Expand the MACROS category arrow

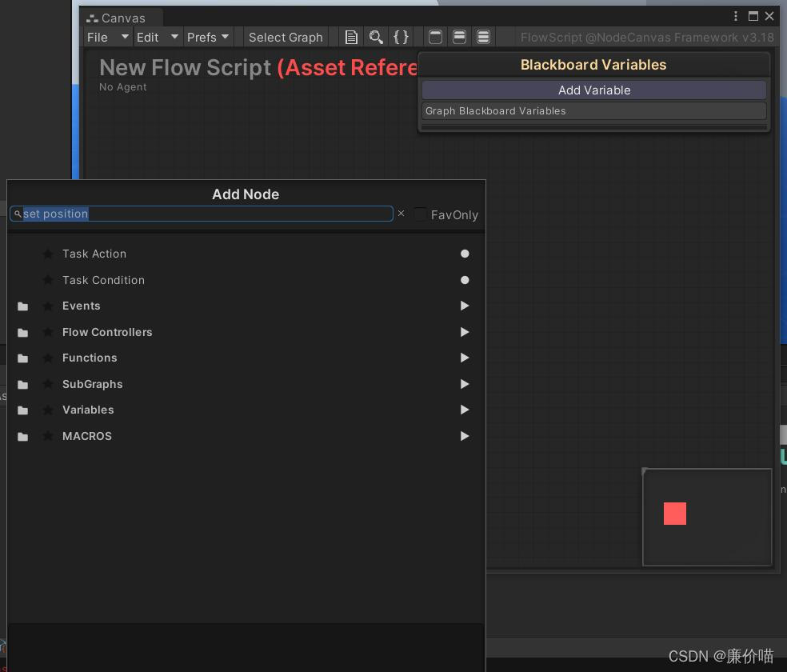click(465, 436)
